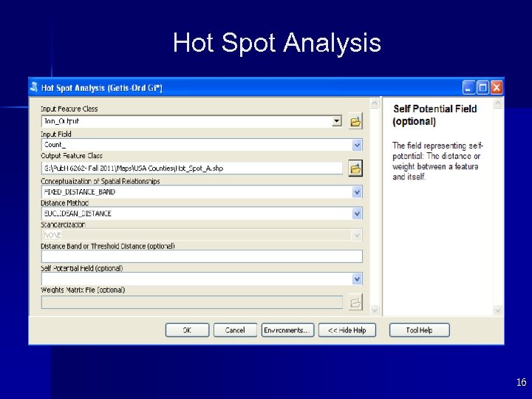
Task: Click the Cancel button
Action: click(x=235, y=330)
